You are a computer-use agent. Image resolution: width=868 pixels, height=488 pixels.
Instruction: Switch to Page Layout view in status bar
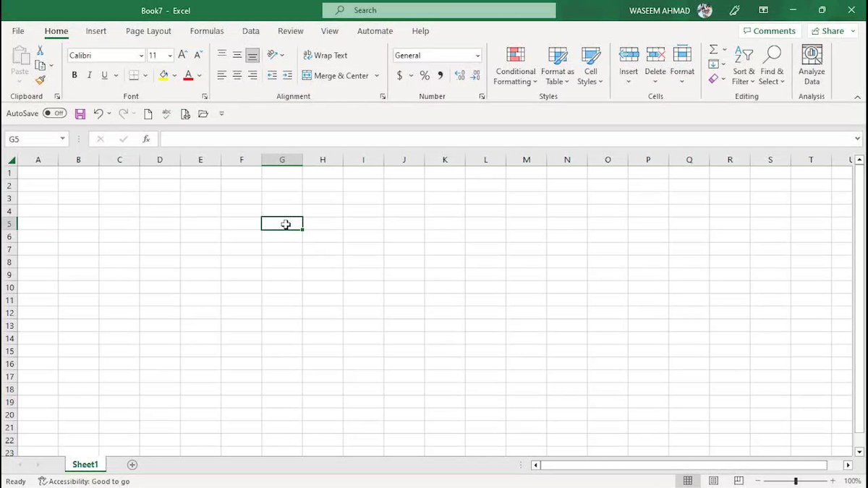713,481
